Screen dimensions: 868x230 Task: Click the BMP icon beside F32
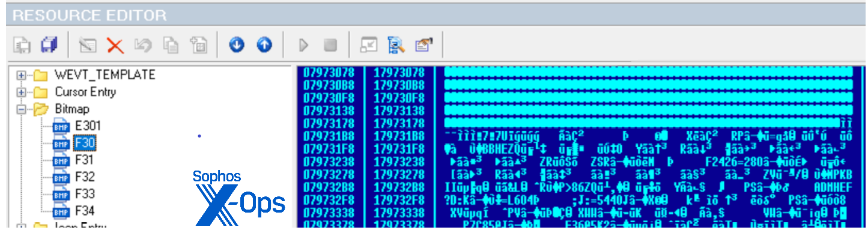(62, 177)
